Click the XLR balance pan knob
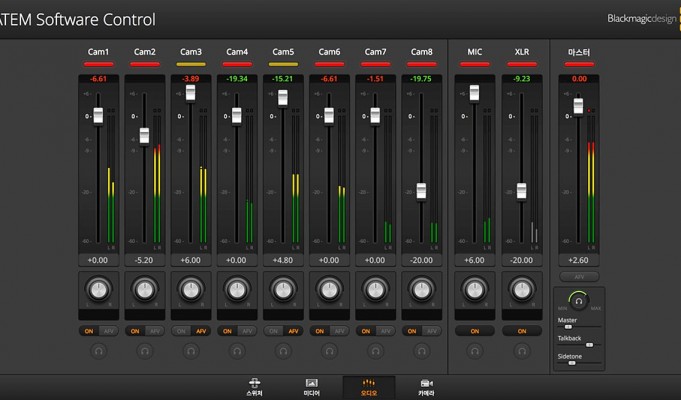 click(522, 290)
